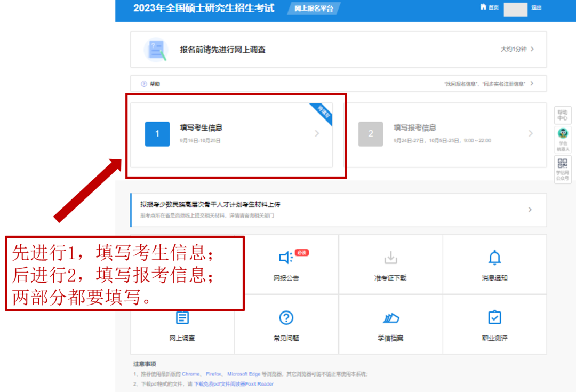Click the 常见问题 question mark icon
This screenshot has height=392, width=576.
tap(286, 318)
